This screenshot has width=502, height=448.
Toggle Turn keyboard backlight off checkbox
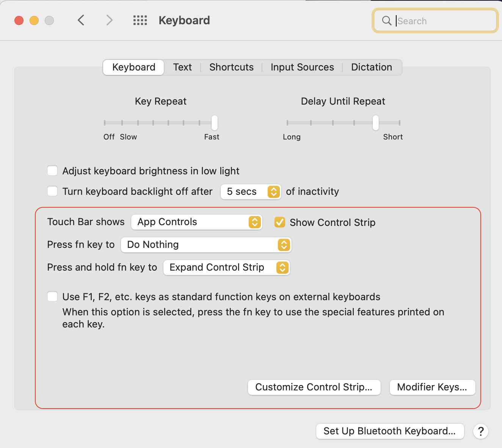tap(52, 191)
